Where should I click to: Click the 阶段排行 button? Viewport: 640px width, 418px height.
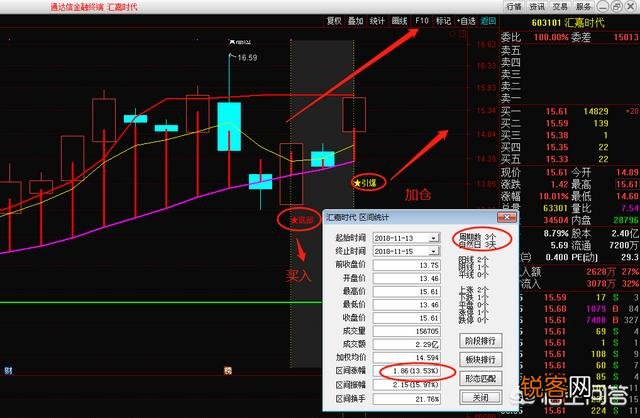click(482, 341)
